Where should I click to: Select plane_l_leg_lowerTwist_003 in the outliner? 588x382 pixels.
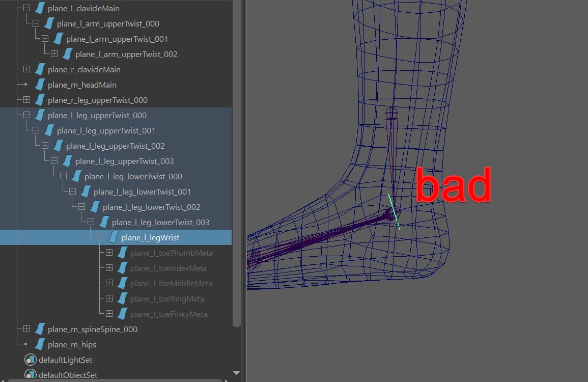[160, 223]
